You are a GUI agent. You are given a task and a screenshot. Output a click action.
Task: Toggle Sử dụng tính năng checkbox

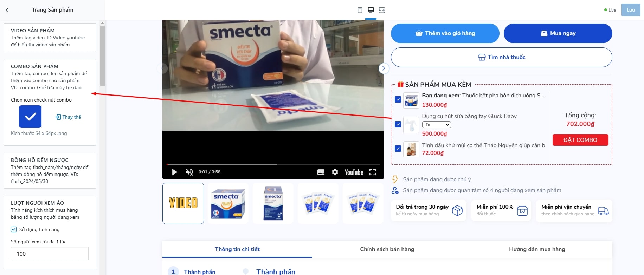coord(14,229)
